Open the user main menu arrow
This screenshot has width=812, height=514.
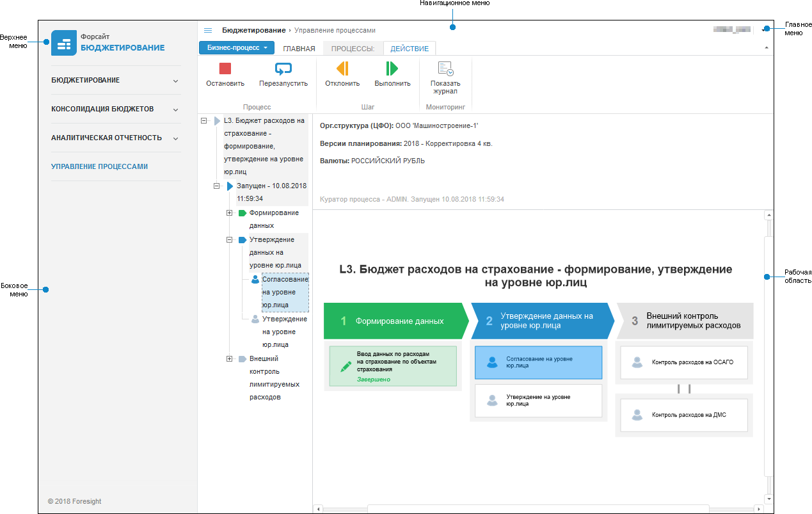[765, 29]
